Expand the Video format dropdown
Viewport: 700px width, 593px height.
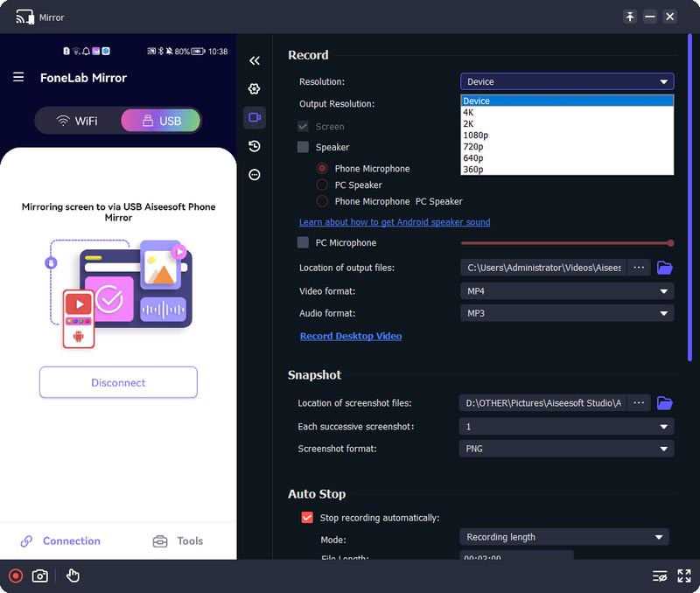point(567,290)
